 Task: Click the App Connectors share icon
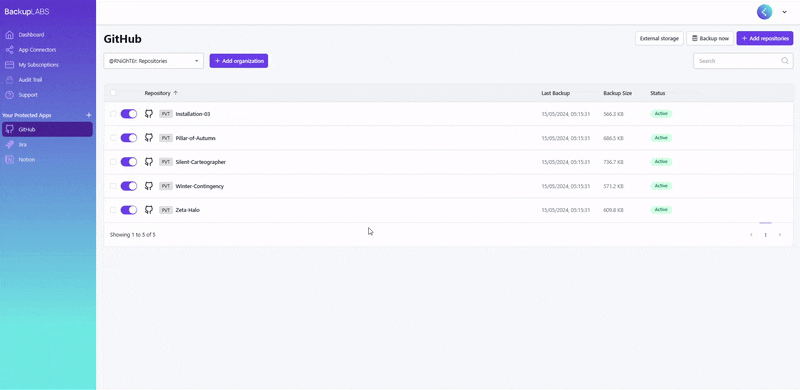9,50
